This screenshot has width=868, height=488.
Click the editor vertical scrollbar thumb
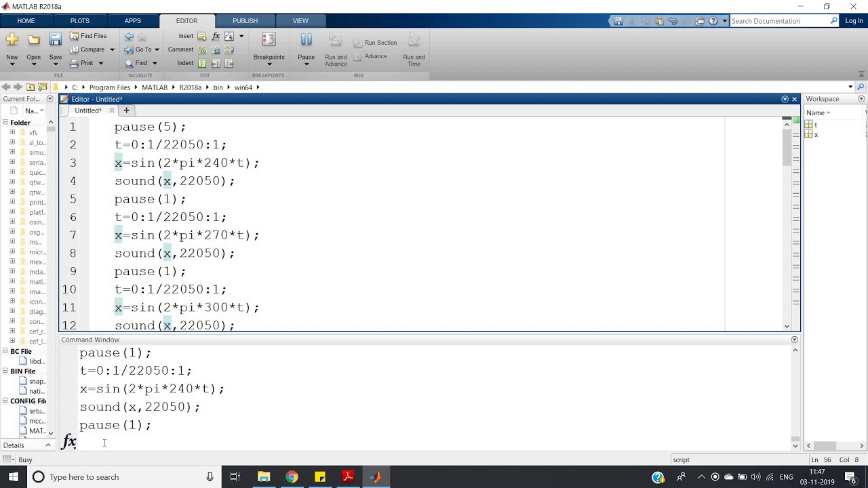(x=787, y=148)
